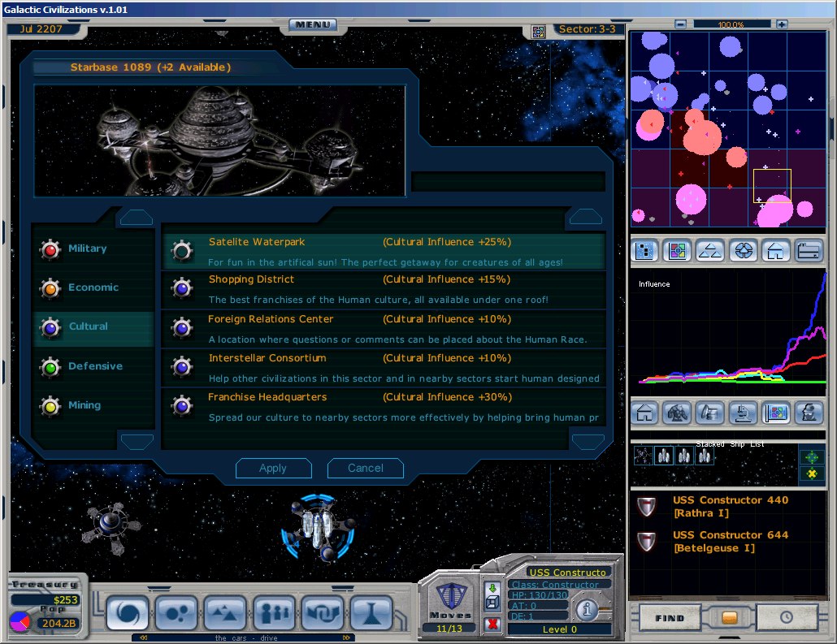The image size is (837, 644).
Task: Select USS Constructor 644 [Betelgeuse I]
Action: pyautogui.click(x=730, y=541)
